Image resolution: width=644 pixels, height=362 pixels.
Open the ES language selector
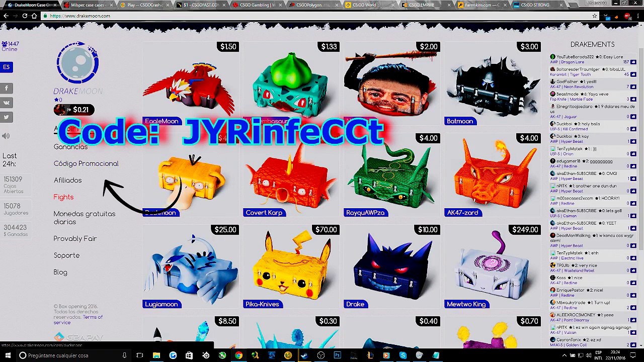coord(6,67)
